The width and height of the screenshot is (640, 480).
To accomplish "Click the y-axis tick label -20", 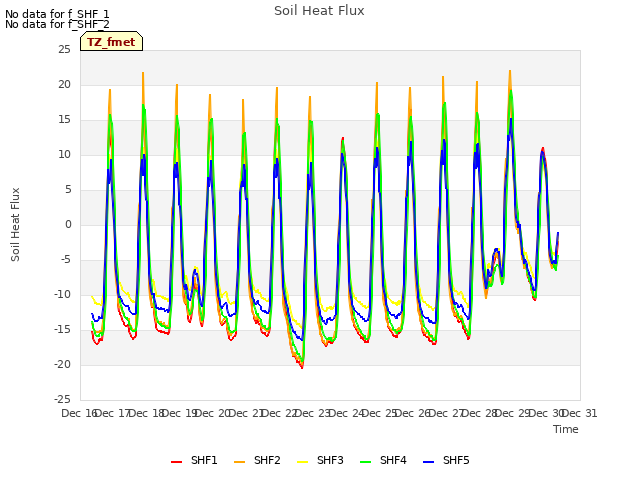I will point(63,364).
